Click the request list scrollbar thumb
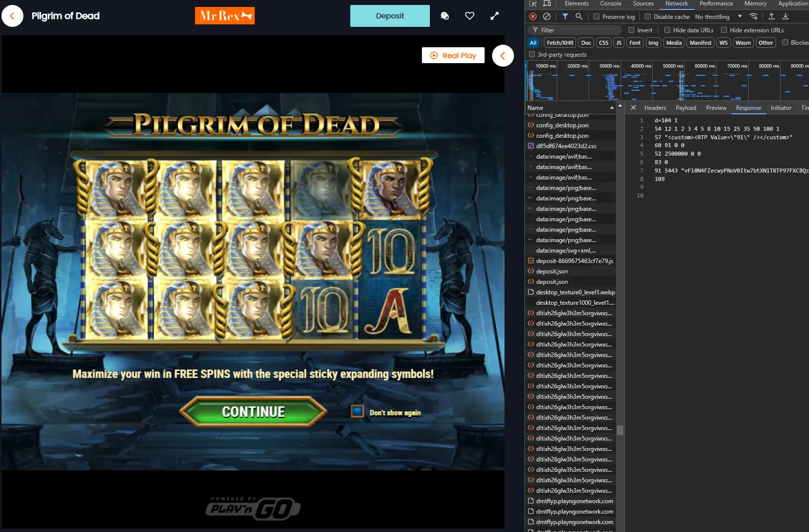The height and width of the screenshot is (532, 809). click(620, 430)
